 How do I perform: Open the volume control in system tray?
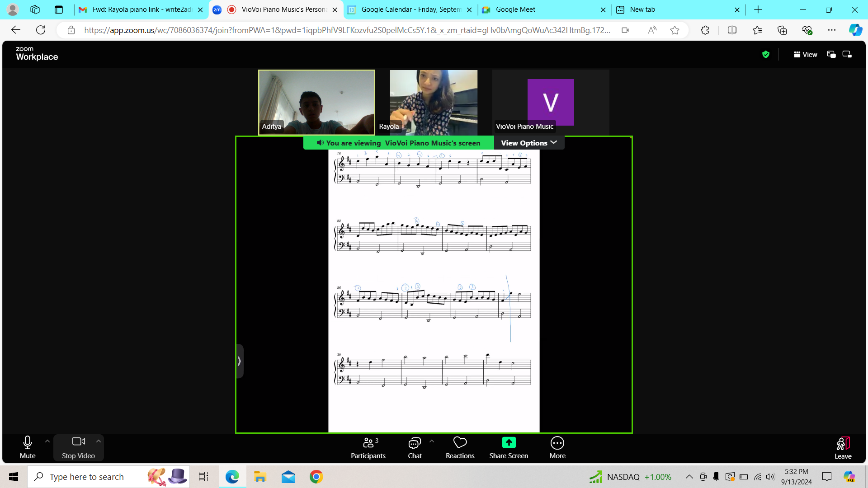click(771, 477)
